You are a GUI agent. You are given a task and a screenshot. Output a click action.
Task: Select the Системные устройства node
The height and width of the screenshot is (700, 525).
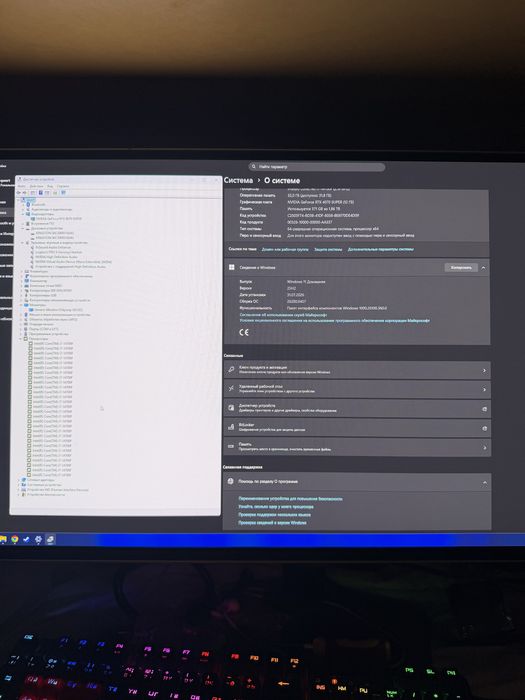44,484
